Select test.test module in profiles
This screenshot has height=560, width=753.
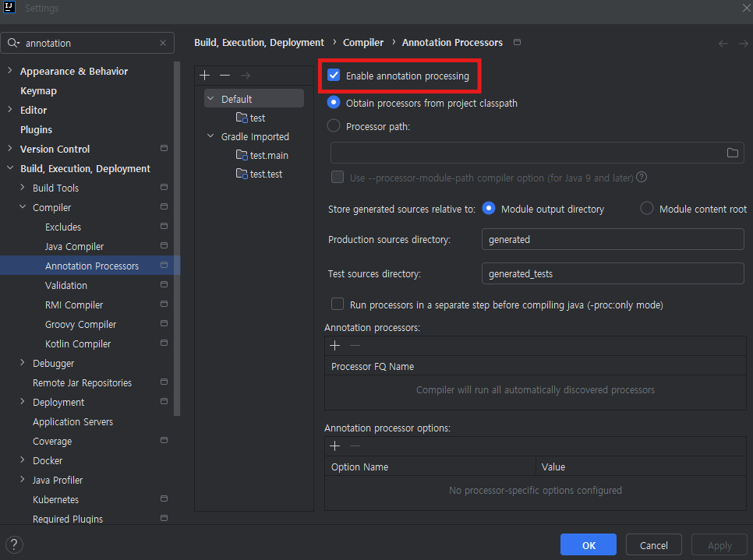[260, 174]
